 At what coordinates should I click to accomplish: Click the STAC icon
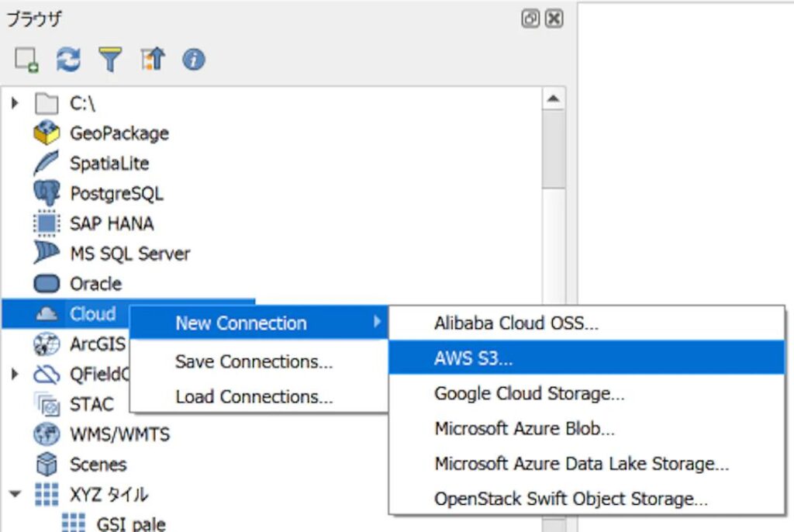coord(47,404)
